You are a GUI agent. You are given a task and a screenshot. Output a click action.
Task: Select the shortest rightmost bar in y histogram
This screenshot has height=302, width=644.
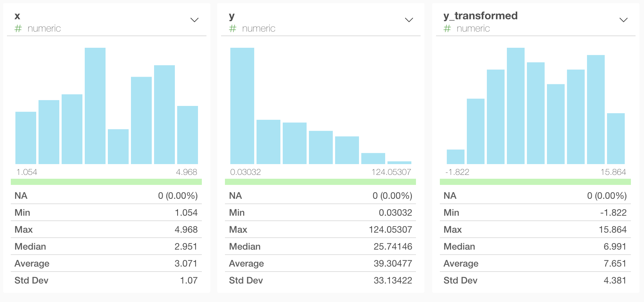point(399,163)
